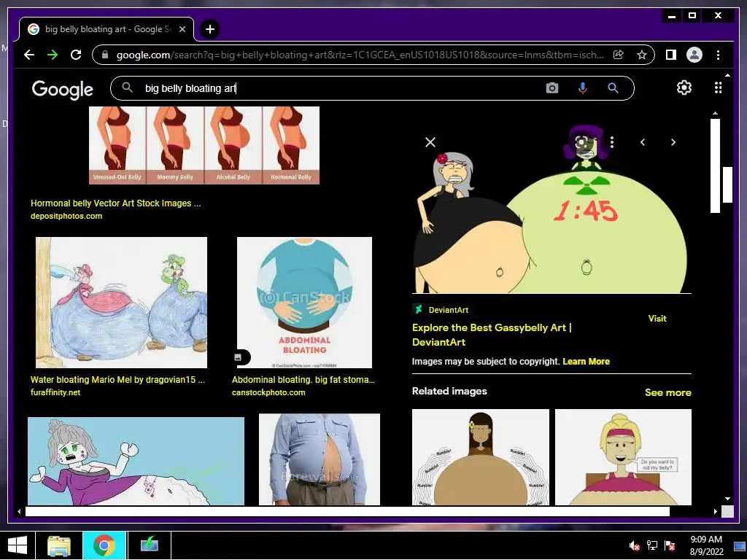Screen dimensions: 747x560
Task: Open Hormonal belly Vector Art result title
Action: pyautogui.click(x=116, y=203)
